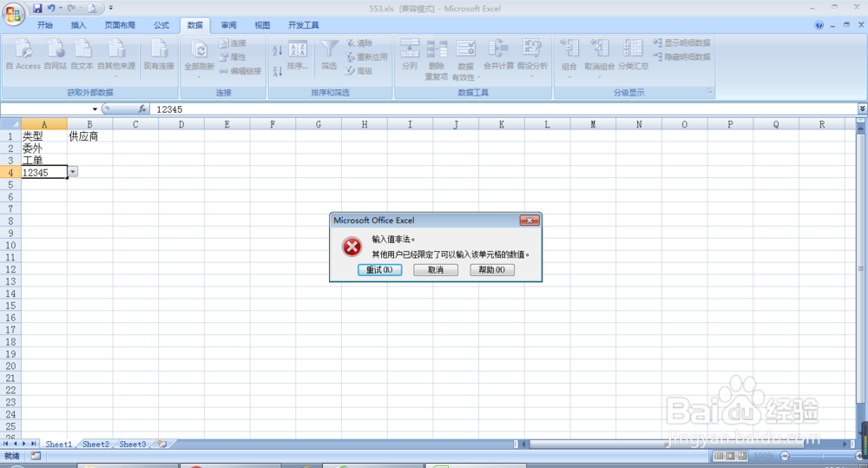Edit links (编辑链接)

click(x=240, y=71)
